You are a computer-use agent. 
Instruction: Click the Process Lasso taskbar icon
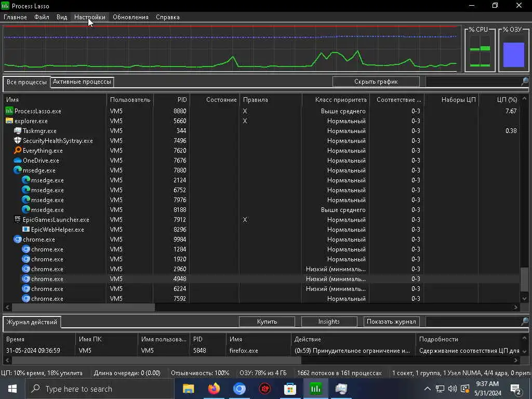[315, 389]
